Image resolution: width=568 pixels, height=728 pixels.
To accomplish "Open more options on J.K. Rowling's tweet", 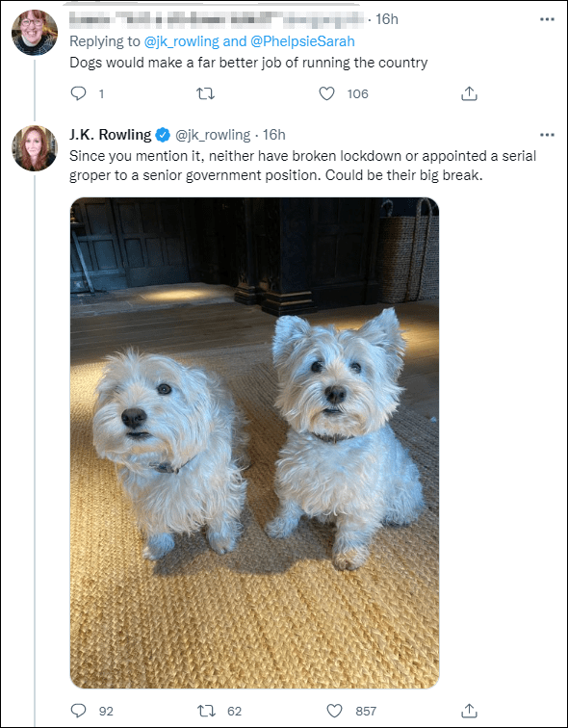I will [547, 135].
